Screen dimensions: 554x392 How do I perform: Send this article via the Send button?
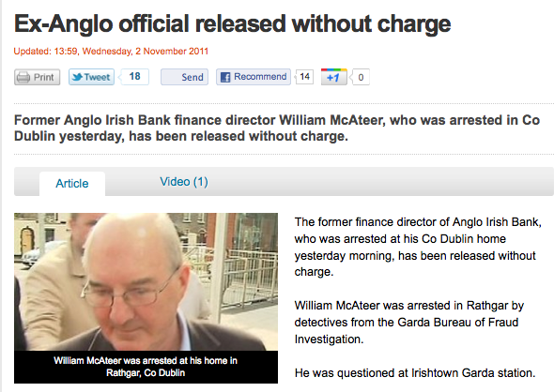(184, 77)
